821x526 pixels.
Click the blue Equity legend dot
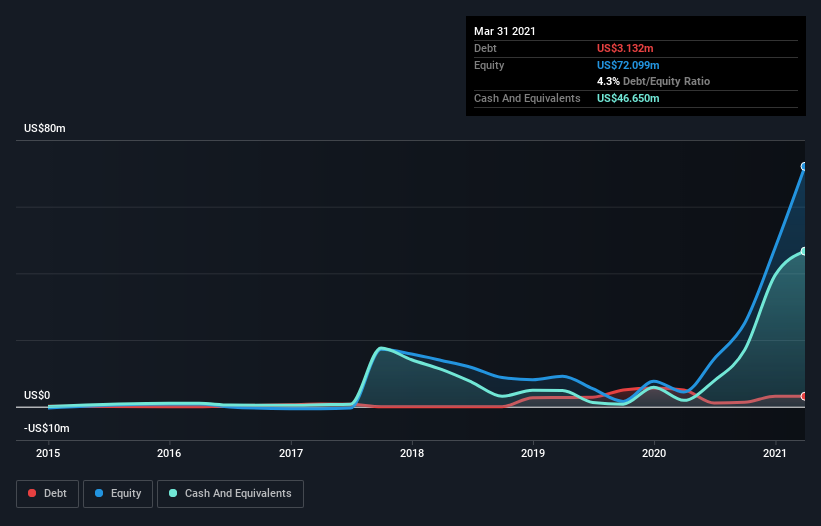pyautogui.click(x=99, y=493)
